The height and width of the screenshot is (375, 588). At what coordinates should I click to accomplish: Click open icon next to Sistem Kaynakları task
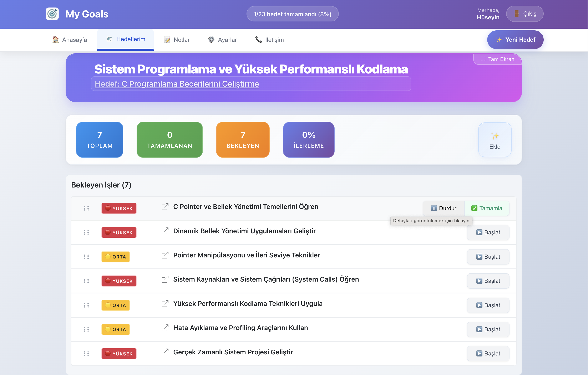165,279
